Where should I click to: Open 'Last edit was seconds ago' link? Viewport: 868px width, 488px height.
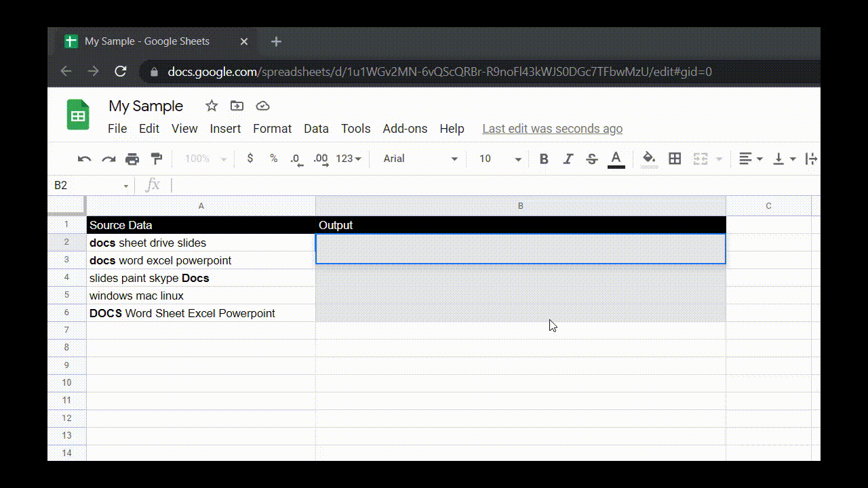(552, 129)
